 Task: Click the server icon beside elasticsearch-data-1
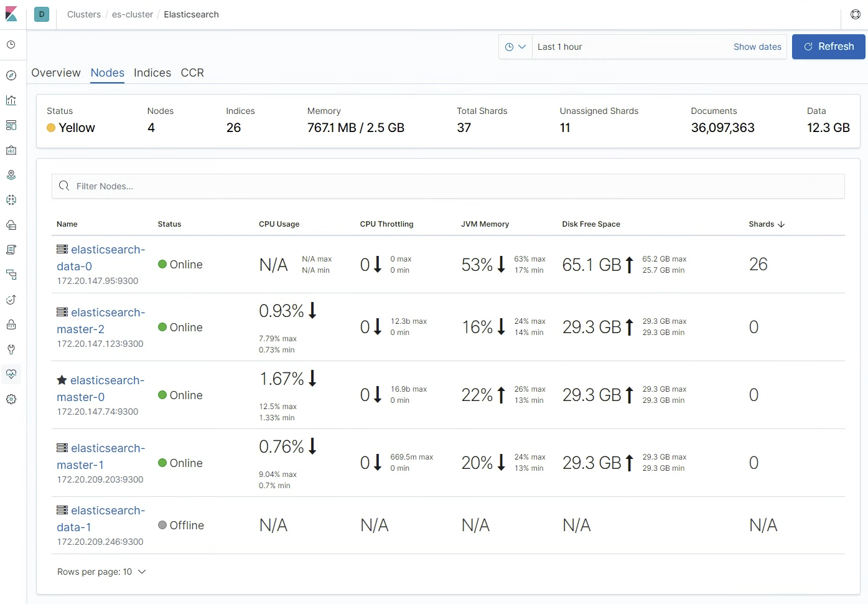coord(62,510)
